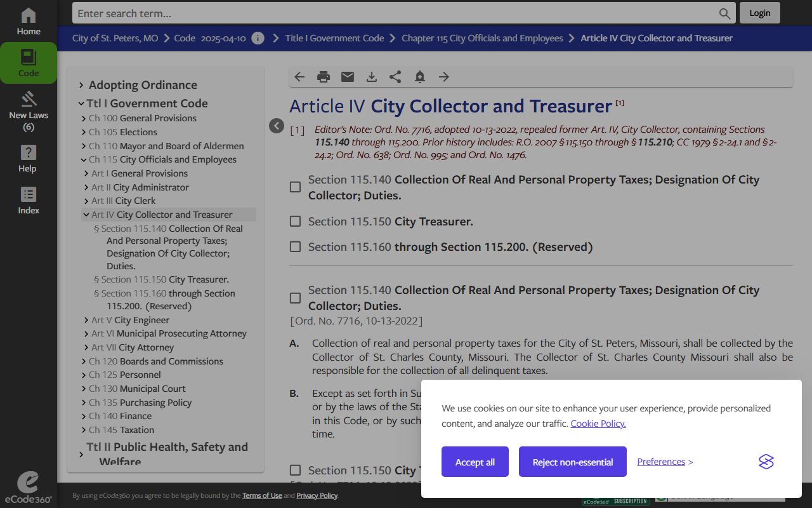812x508 pixels.
Task: Click the print icon in toolbar
Action: click(324, 77)
